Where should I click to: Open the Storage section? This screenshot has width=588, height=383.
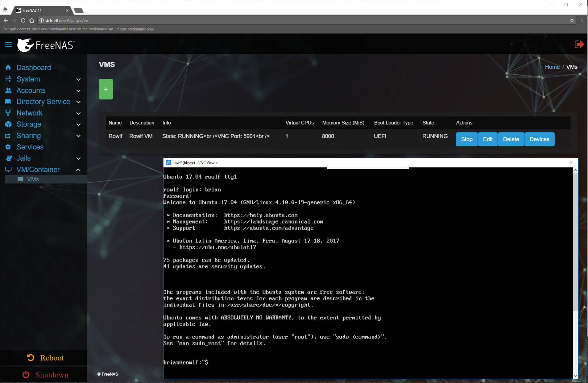point(29,124)
